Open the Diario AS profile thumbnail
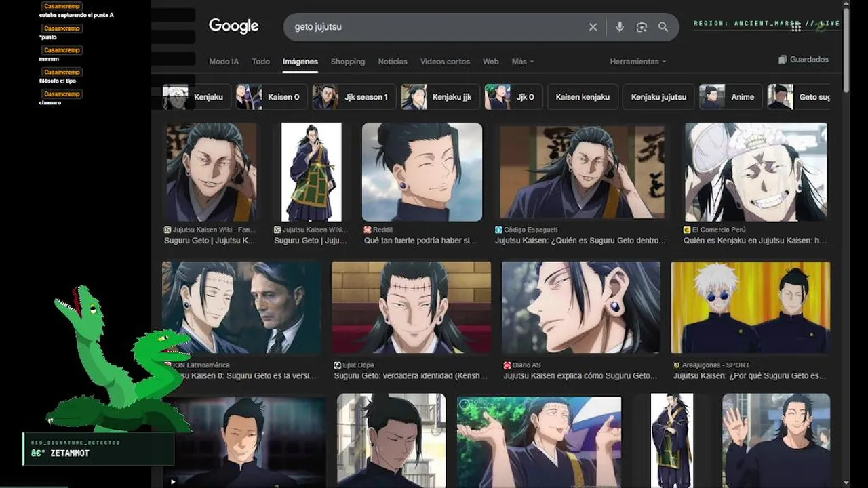 (x=581, y=308)
